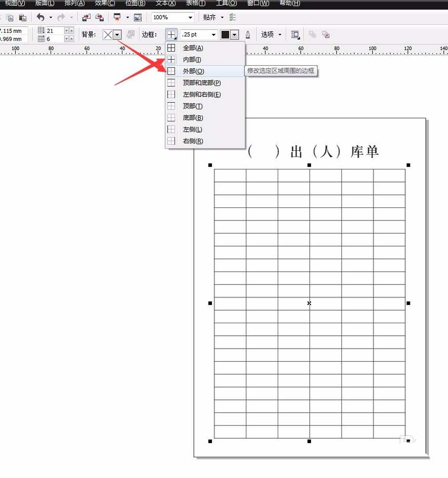
Task: Click the Paste icon
Action: [23, 17]
